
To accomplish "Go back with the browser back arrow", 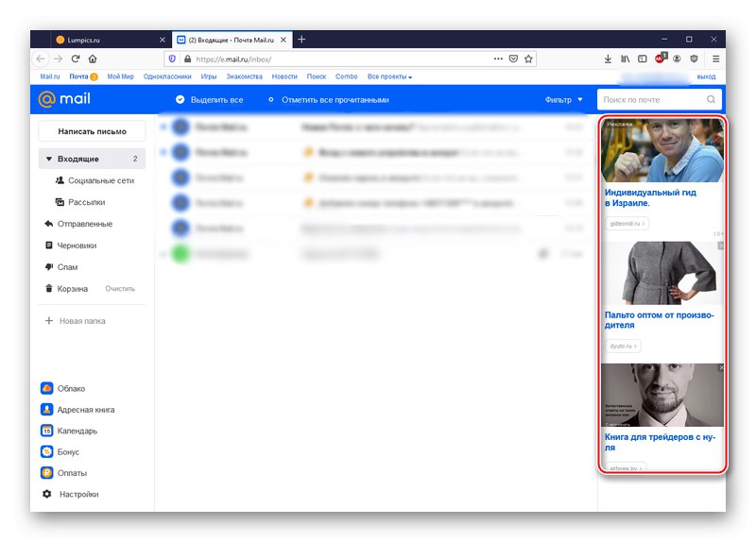I will click(41, 59).
